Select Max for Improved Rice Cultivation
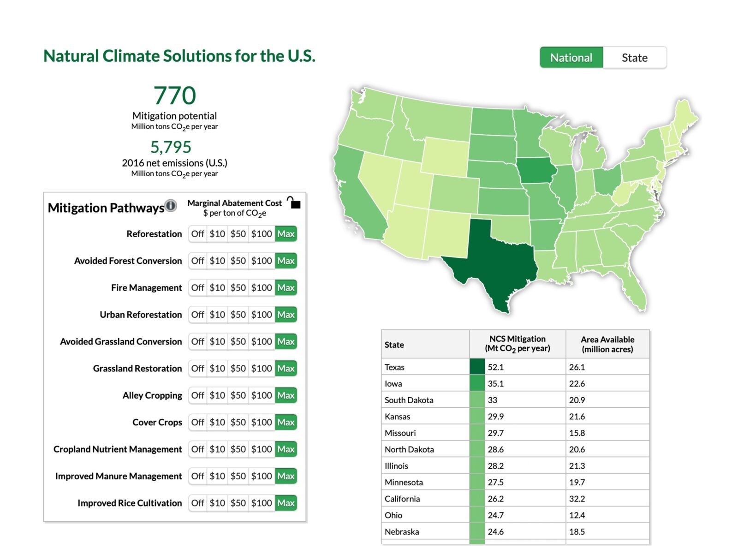This screenshot has width=738, height=560. [286, 503]
